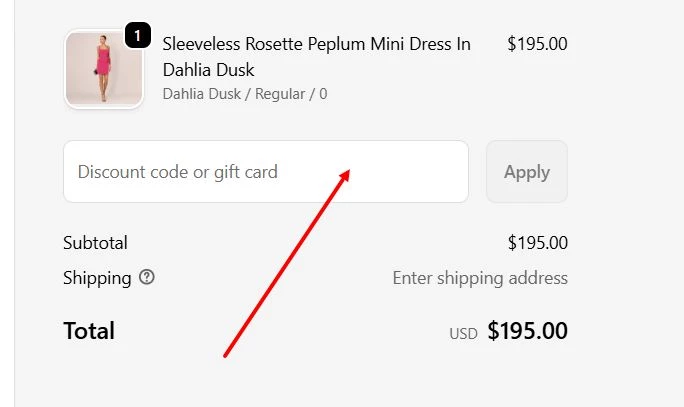
Task: Click the "Dahlia Dusk / Regular / 0" variant text
Action: point(244,94)
